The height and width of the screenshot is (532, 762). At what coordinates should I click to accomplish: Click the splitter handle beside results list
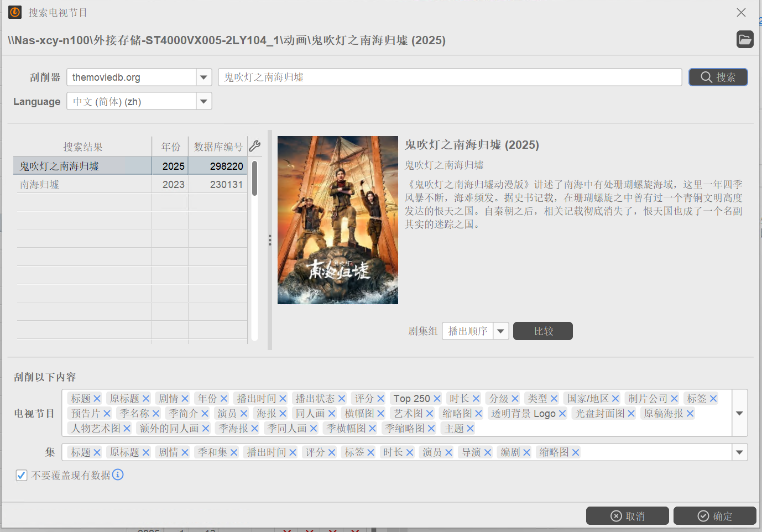coord(270,240)
